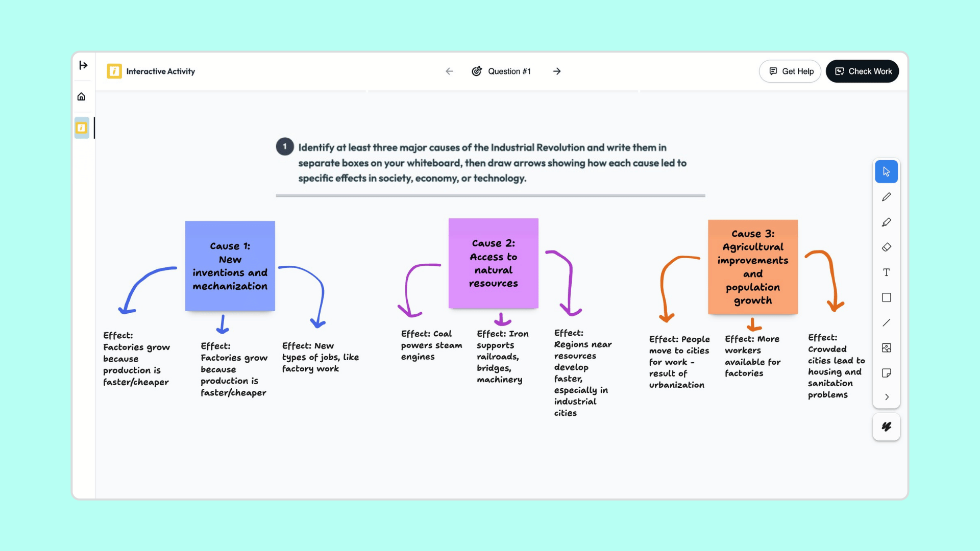Select the sticky note tool

[886, 373]
